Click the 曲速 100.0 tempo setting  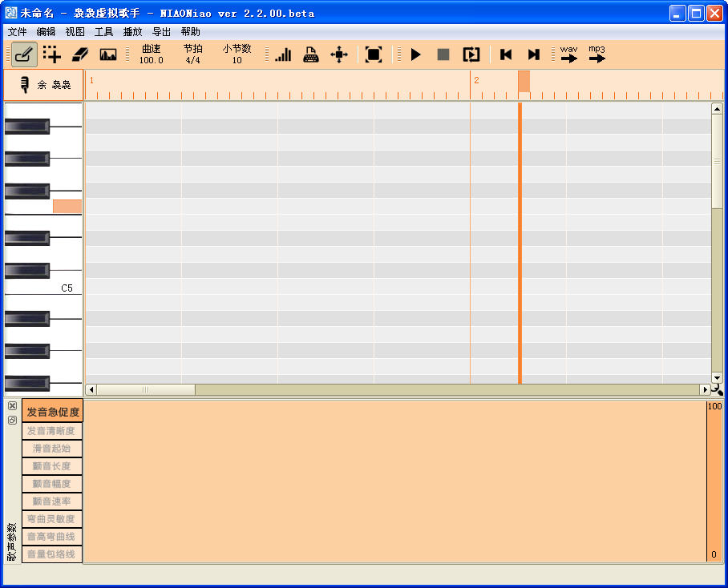coord(152,54)
